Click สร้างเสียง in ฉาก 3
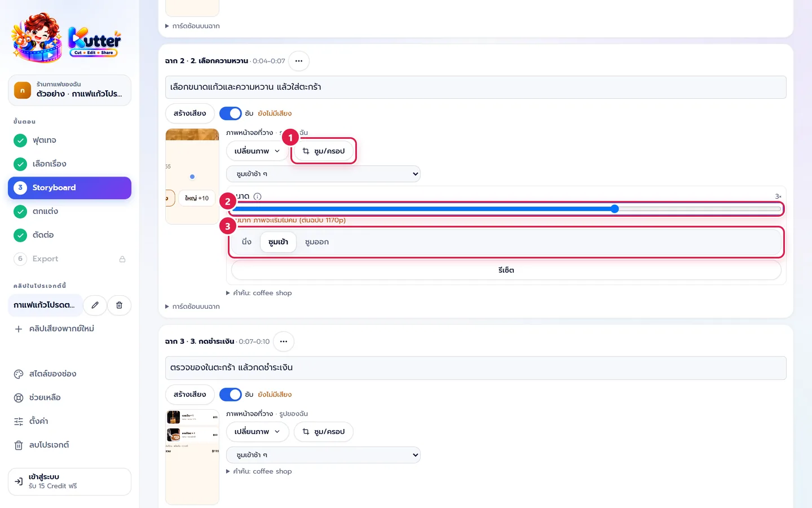812x508 pixels. (x=190, y=395)
